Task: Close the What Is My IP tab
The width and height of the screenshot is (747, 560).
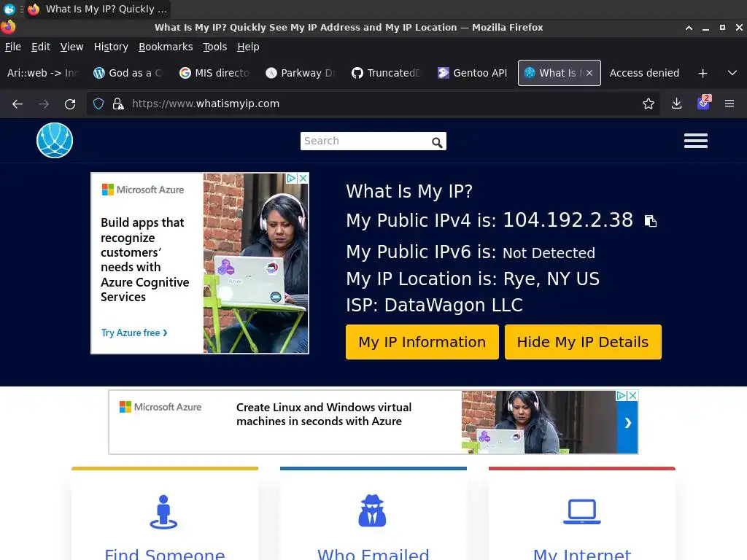Action: tap(589, 73)
